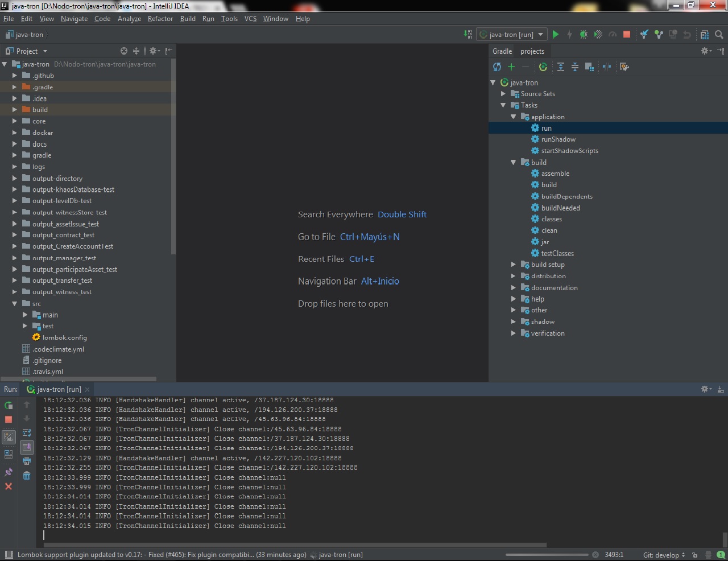
Task: Open the java-tron [run] configuration dropdown
Action: (511, 35)
